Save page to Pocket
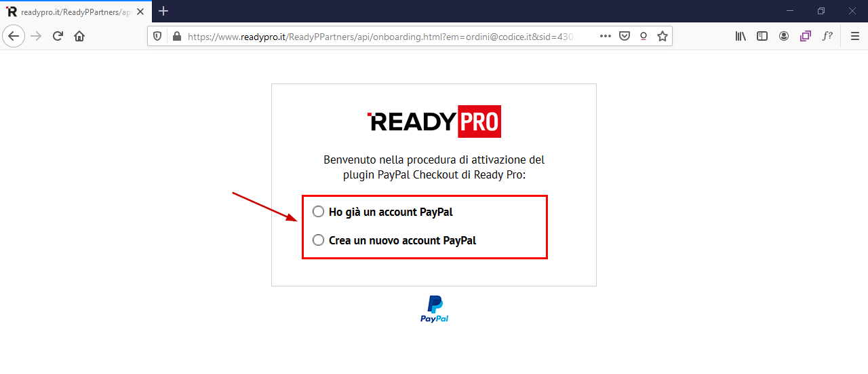Screen dimensions: 868x374 [625, 36]
